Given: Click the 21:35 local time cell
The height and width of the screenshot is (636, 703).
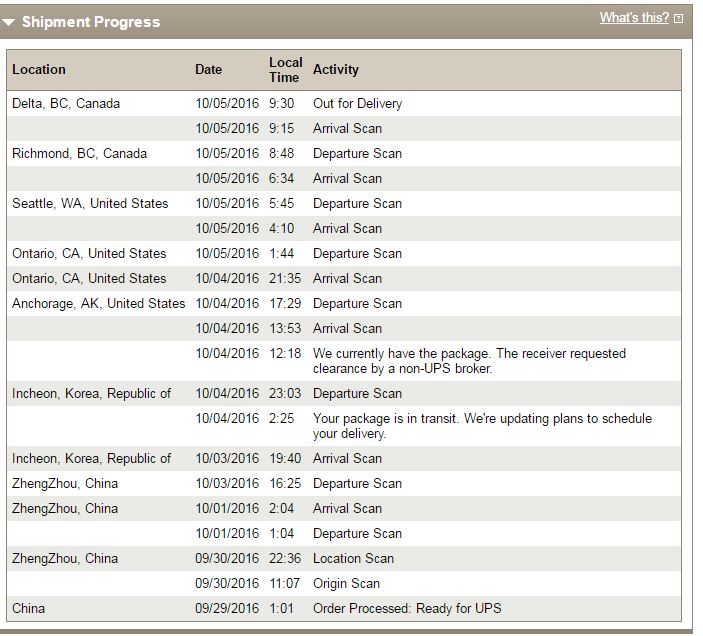Looking at the screenshot, I should point(285,279).
